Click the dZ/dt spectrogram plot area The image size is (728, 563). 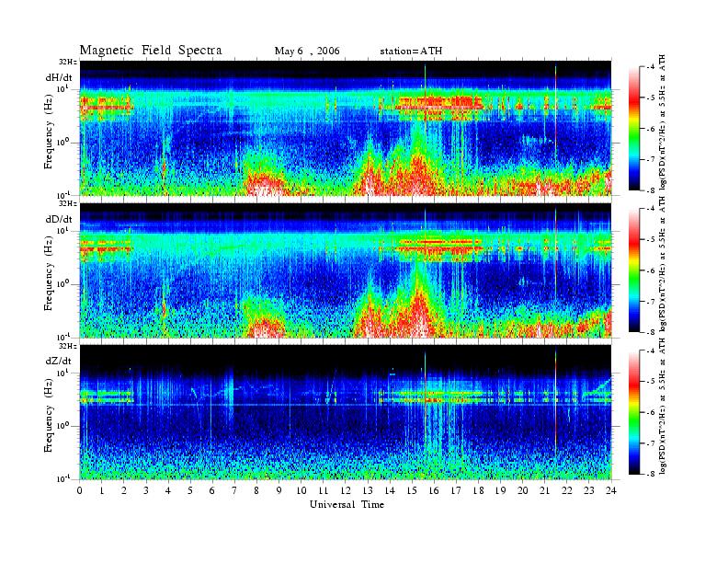[x=346, y=412]
